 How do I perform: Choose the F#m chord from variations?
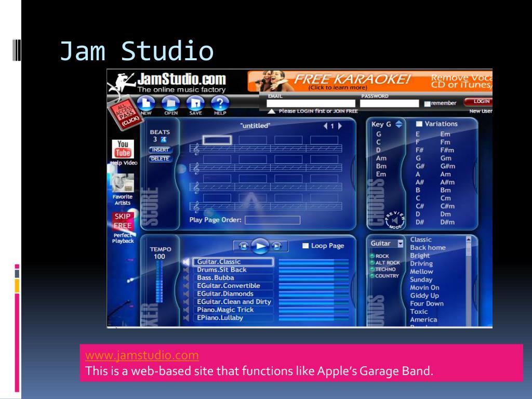click(x=447, y=150)
